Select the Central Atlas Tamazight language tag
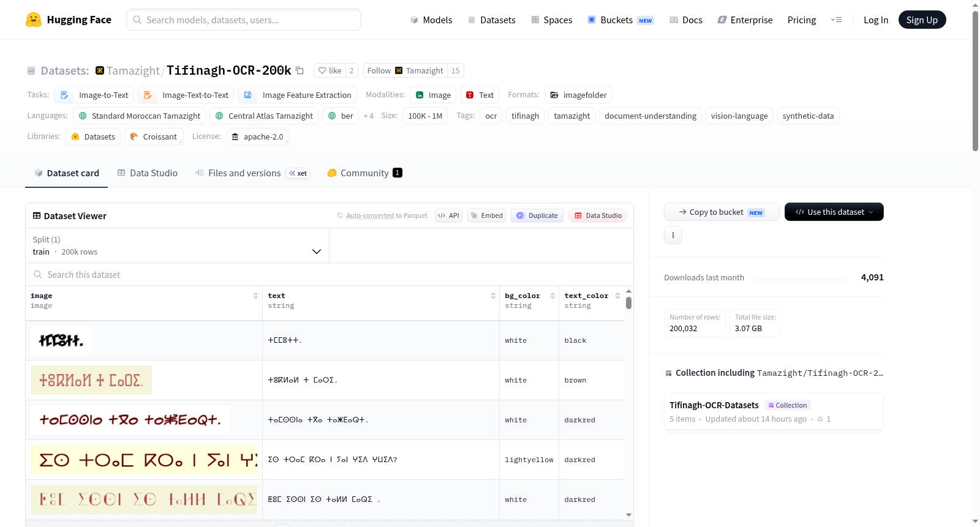 [264, 116]
